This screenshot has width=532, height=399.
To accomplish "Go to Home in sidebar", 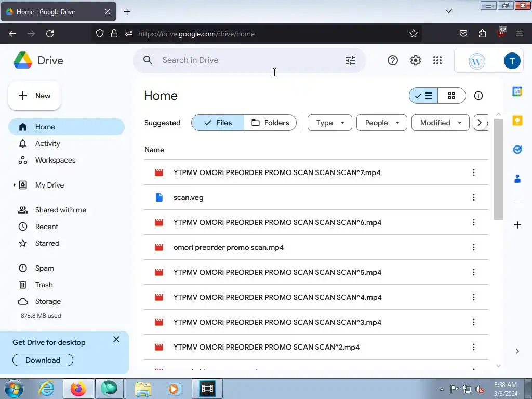I will pos(66,127).
